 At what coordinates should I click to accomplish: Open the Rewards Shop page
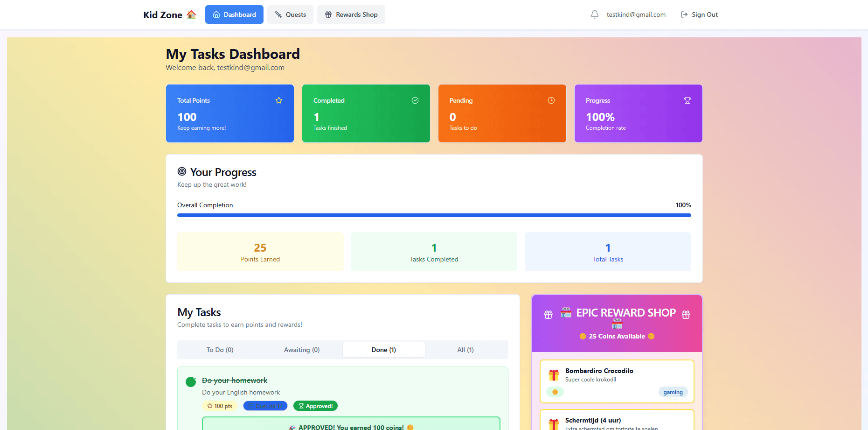351,14
